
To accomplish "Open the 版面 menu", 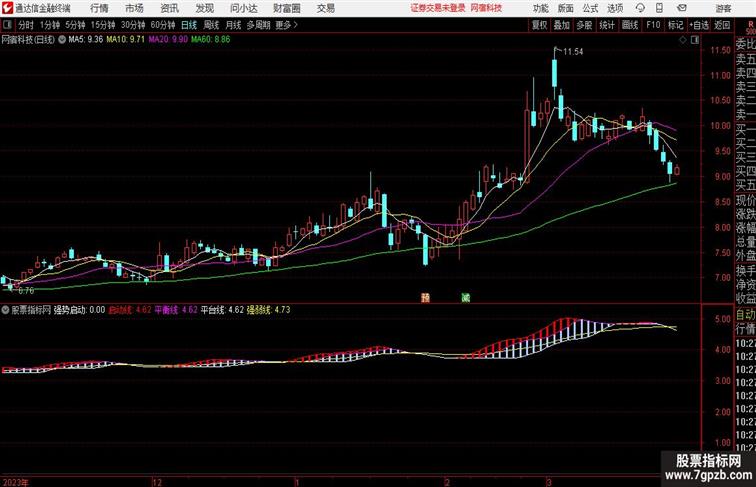I will tap(565, 8).
